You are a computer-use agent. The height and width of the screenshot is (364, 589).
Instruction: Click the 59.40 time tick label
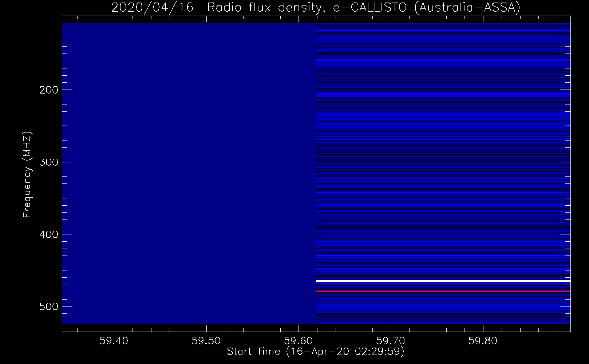point(114,341)
